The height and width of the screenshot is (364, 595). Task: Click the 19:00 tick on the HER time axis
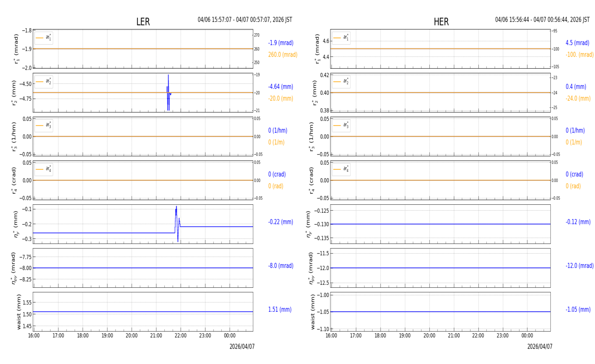click(405, 336)
